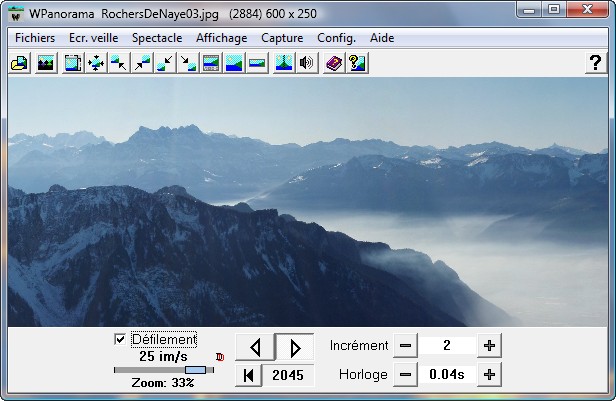The image size is (616, 401).
Task: Open the Capture menu
Action: coord(282,38)
